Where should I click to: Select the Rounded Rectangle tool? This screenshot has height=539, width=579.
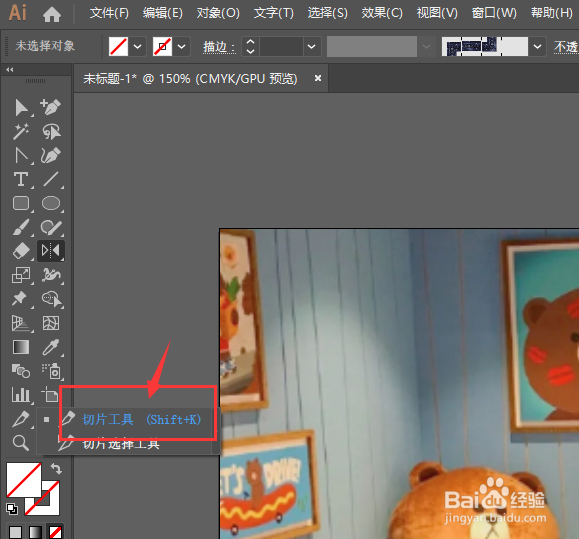[x=21, y=203]
